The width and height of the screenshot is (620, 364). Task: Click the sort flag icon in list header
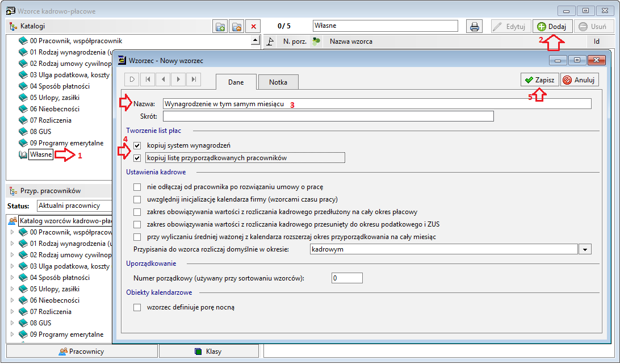coord(270,41)
